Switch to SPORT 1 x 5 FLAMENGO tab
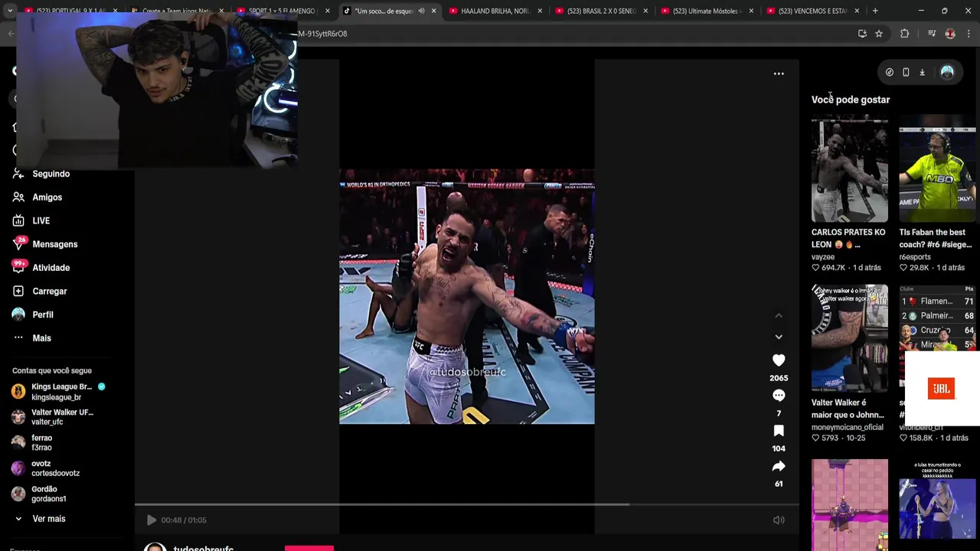Image resolution: width=980 pixels, height=551 pixels. click(x=283, y=11)
